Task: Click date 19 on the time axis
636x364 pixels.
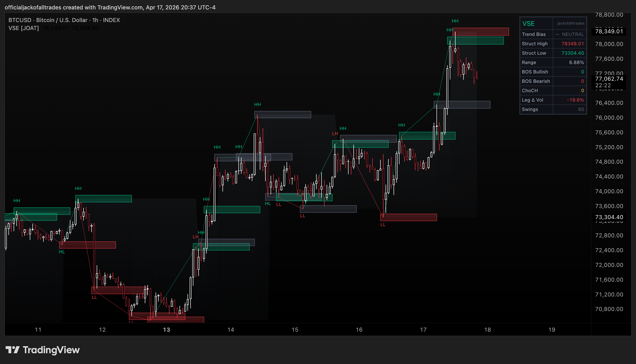Action: 552,330
